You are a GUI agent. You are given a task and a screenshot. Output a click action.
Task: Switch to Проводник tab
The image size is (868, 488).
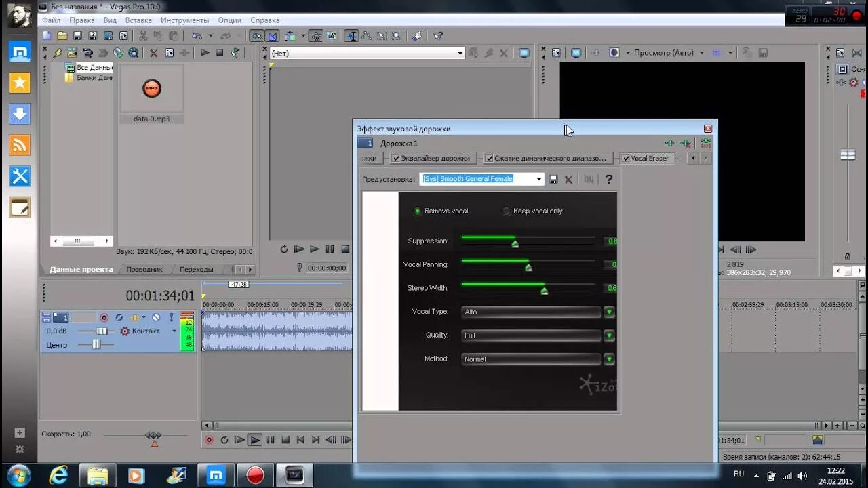coord(144,269)
